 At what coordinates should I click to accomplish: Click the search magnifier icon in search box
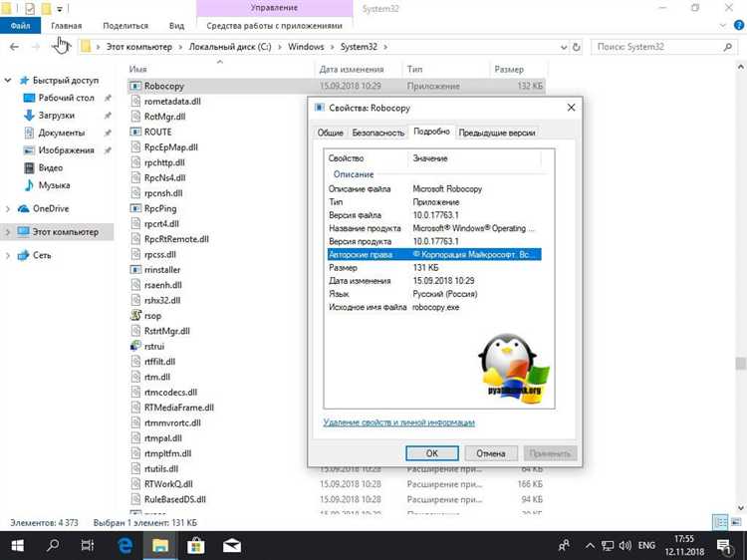tap(727, 47)
